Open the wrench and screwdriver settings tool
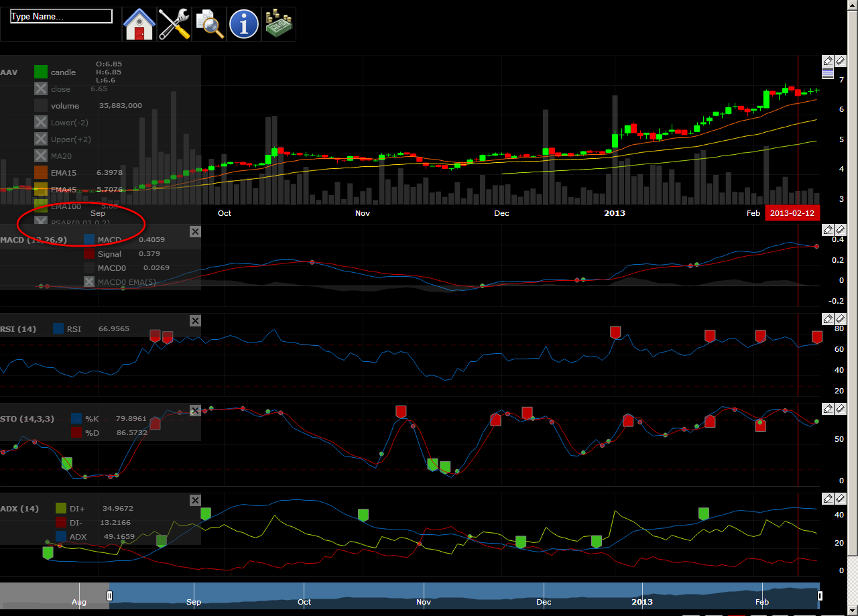The height and width of the screenshot is (616, 858). click(x=174, y=24)
